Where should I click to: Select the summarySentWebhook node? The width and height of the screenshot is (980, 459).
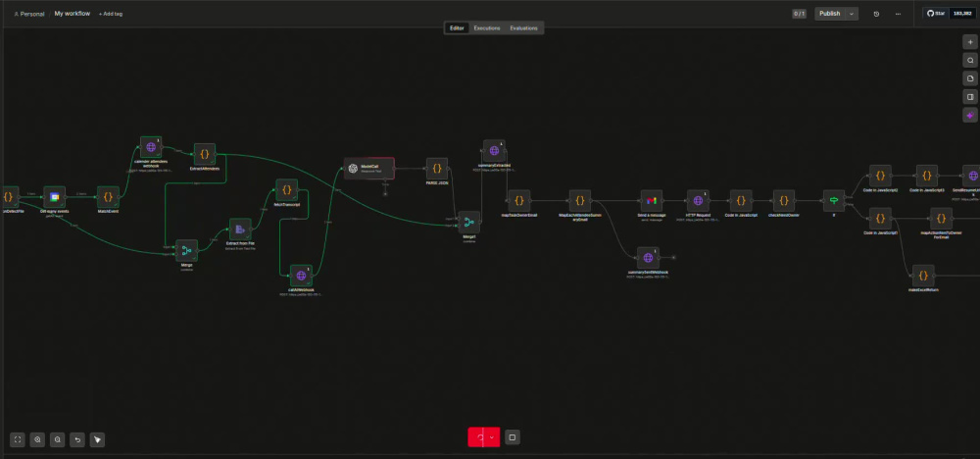coord(648,258)
